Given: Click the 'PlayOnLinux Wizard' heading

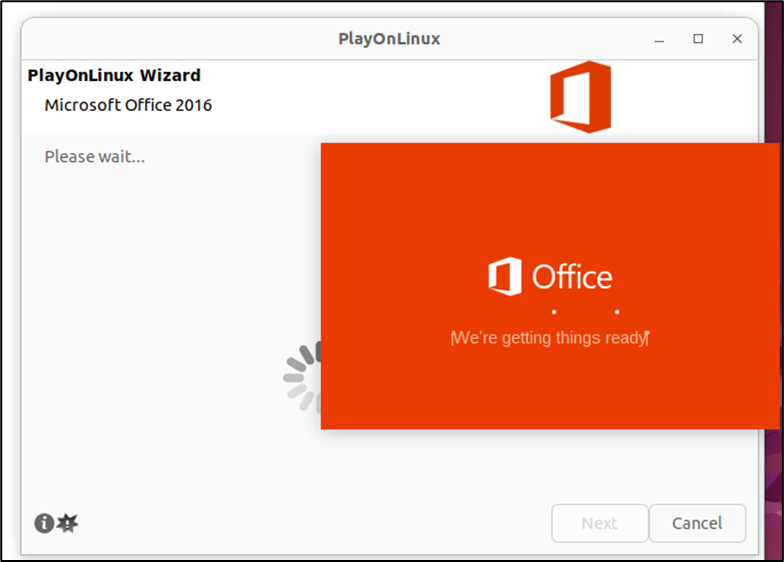Looking at the screenshot, I should click(x=114, y=75).
